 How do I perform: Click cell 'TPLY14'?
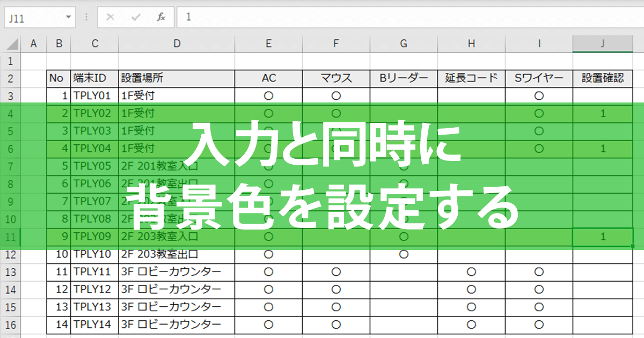tap(94, 325)
